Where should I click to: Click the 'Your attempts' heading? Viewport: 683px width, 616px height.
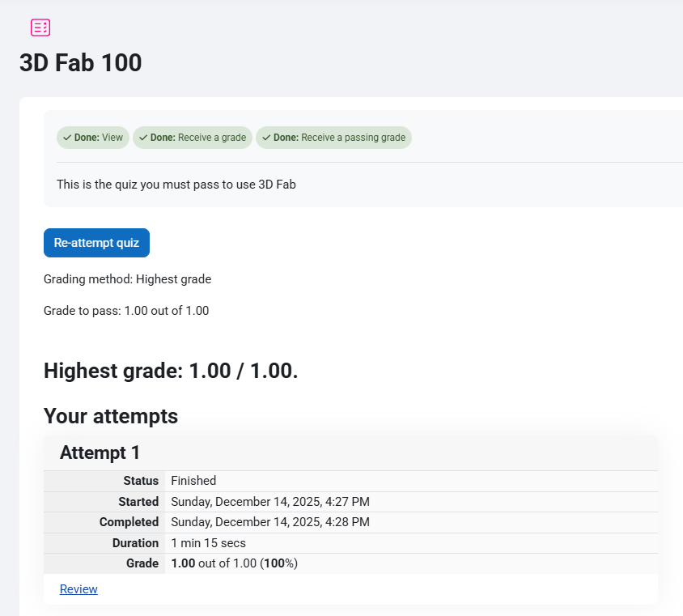(111, 416)
